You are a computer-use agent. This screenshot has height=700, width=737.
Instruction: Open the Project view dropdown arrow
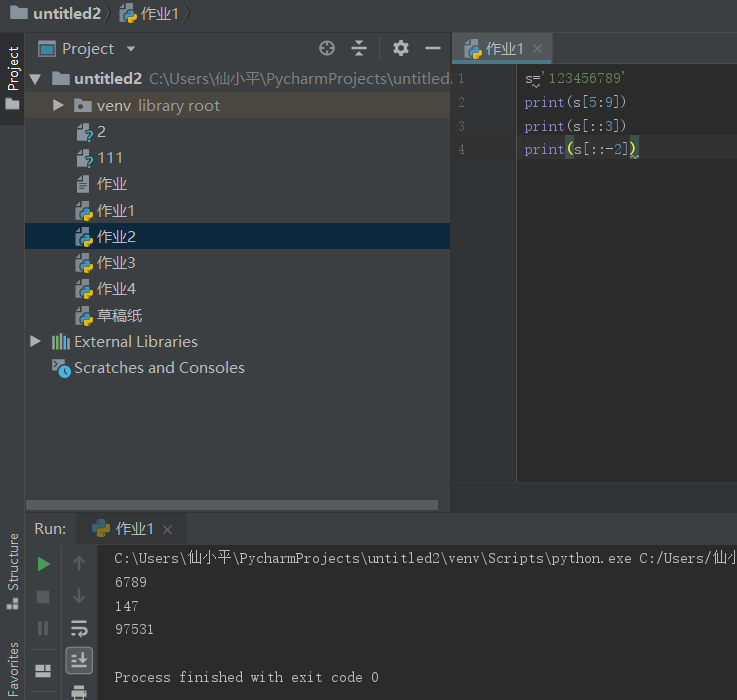pos(131,48)
